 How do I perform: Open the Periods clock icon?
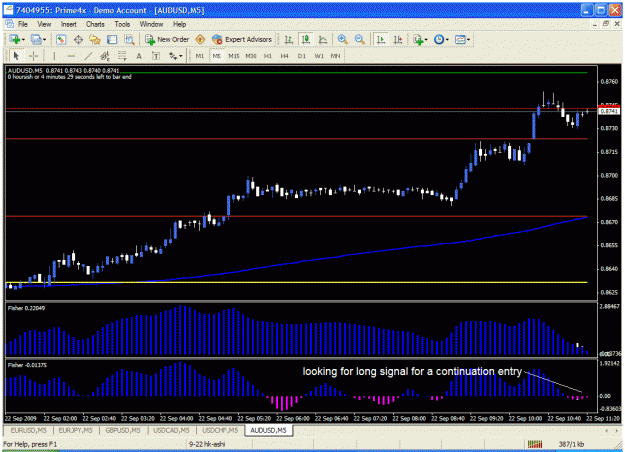point(439,39)
